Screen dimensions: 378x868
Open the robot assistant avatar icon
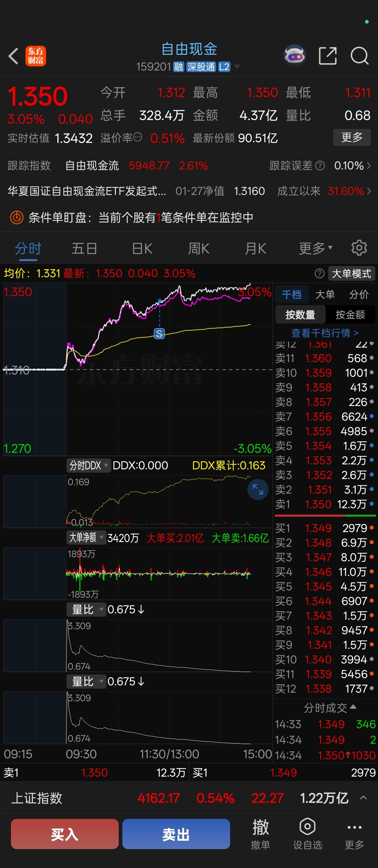click(x=294, y=56)
